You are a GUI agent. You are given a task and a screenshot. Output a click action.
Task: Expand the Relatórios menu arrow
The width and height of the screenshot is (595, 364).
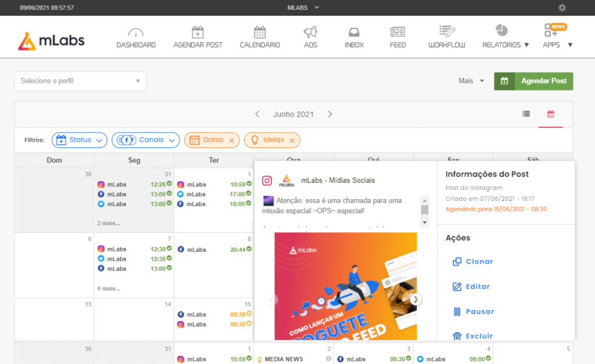[x=526, y=45]
